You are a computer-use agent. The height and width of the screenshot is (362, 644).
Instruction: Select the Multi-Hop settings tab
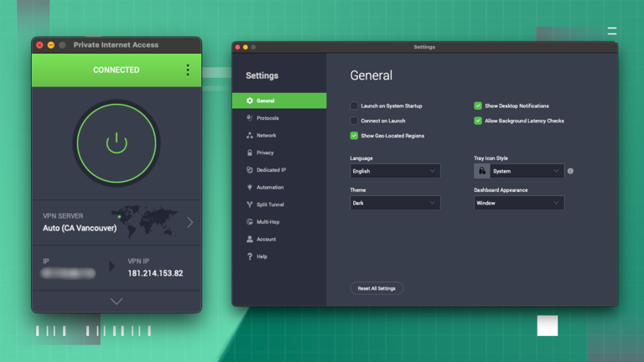pos(267,222)
